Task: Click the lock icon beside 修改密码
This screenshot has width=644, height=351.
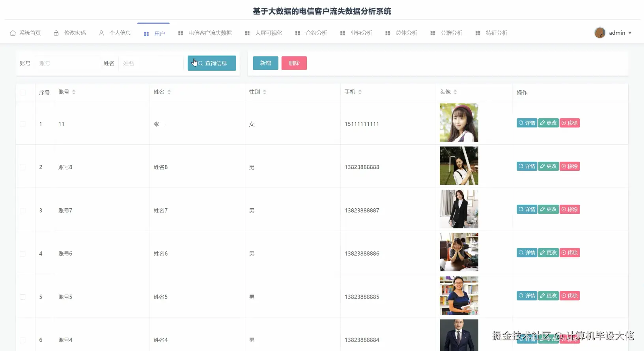Action: [56, 33]
